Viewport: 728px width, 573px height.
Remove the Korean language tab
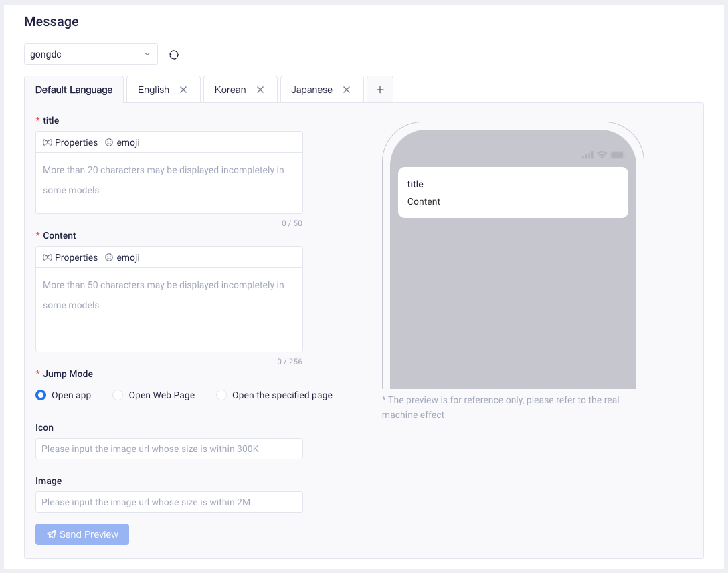point(260,90)
